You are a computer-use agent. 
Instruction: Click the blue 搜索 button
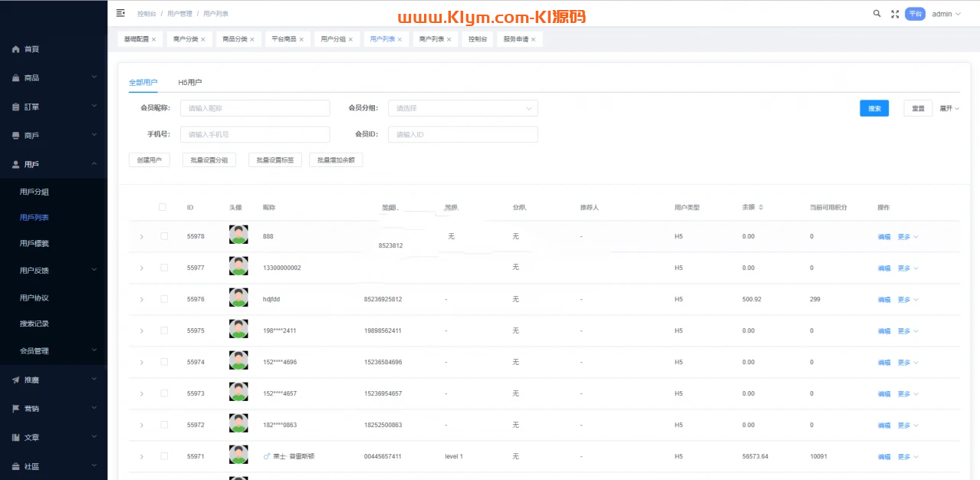point(873,108)
